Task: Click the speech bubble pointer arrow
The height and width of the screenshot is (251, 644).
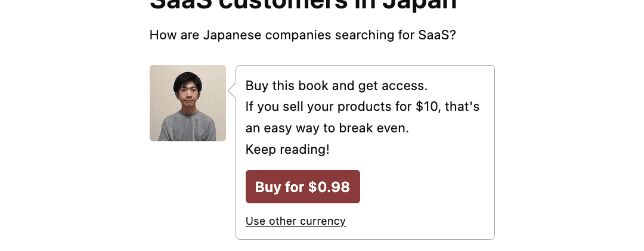Action: (232, 91)
